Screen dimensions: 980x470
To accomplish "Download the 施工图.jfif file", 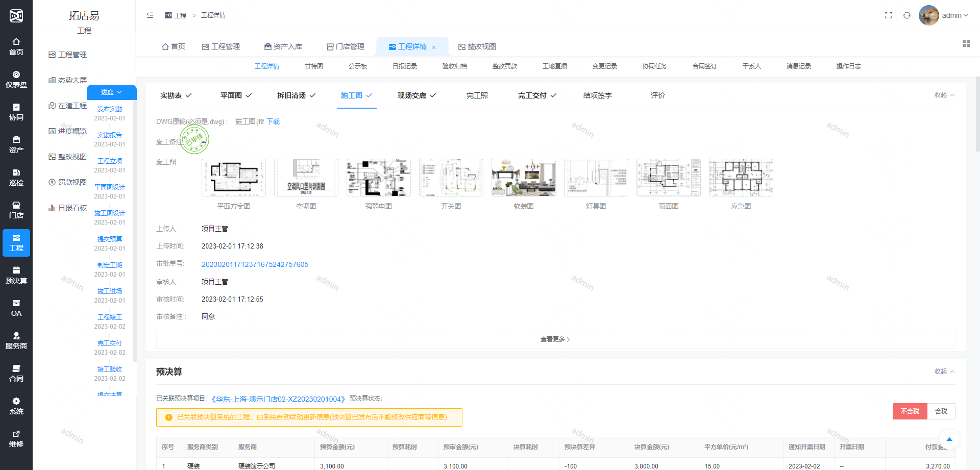I will coord(273,121).
